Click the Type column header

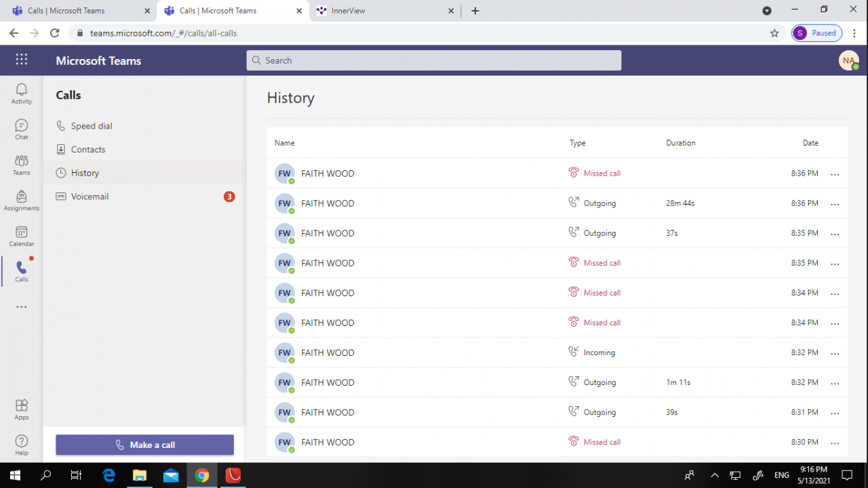[578, 143]
